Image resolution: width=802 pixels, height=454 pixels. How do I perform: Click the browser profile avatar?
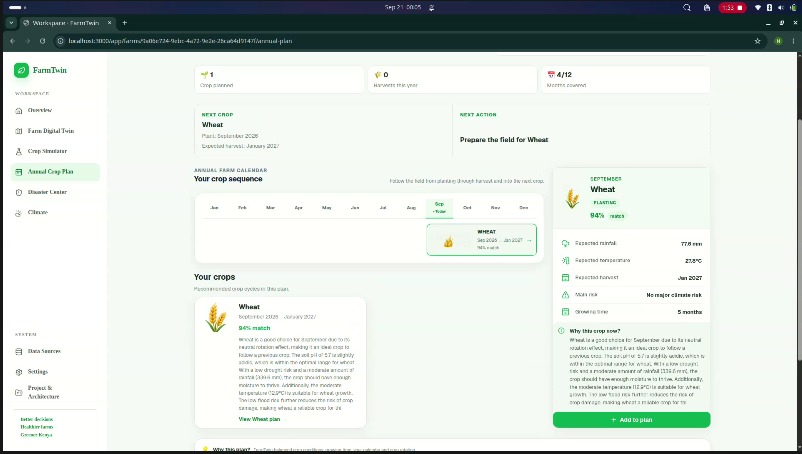778,41
